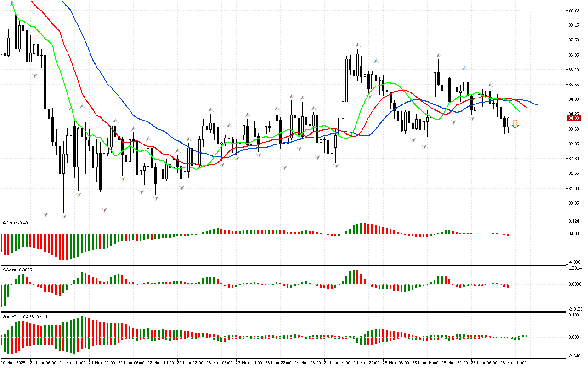
Task: Click the up fractal arrow atop the first 20 Nov peak
Action: click(x=13, y=4)
